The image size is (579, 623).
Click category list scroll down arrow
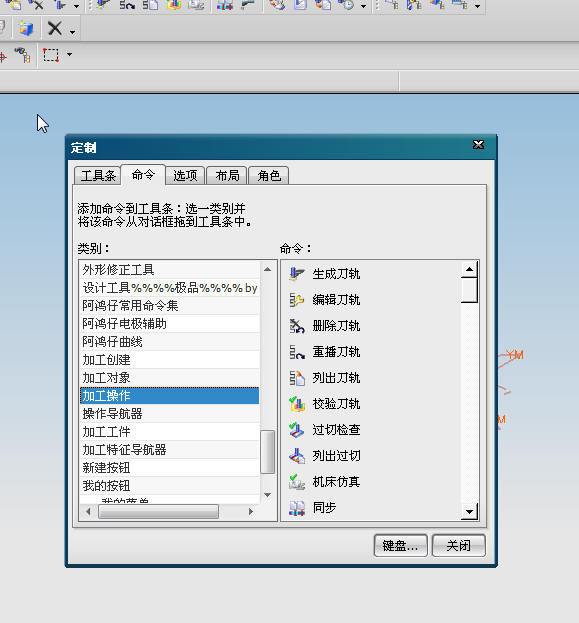pos(267,495)
